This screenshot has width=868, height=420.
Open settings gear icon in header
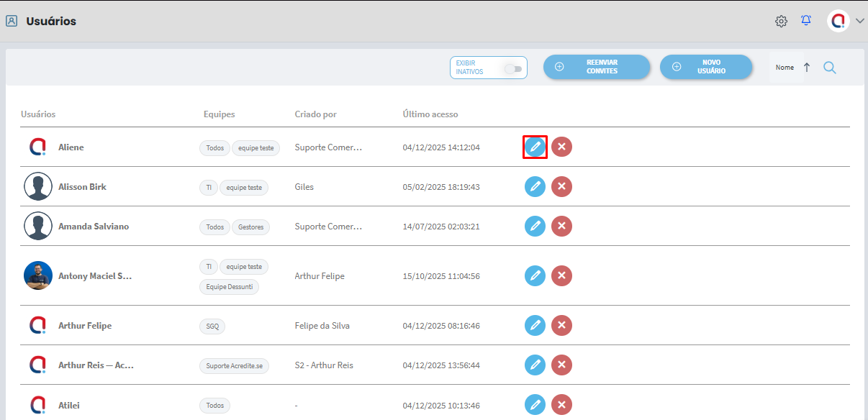click(x=781, y=22)
